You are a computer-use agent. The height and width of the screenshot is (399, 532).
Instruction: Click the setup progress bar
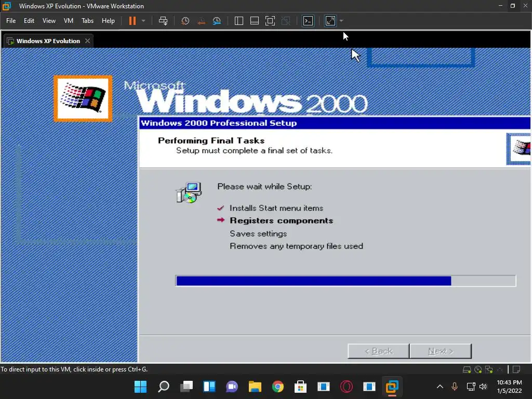(345, 281)
